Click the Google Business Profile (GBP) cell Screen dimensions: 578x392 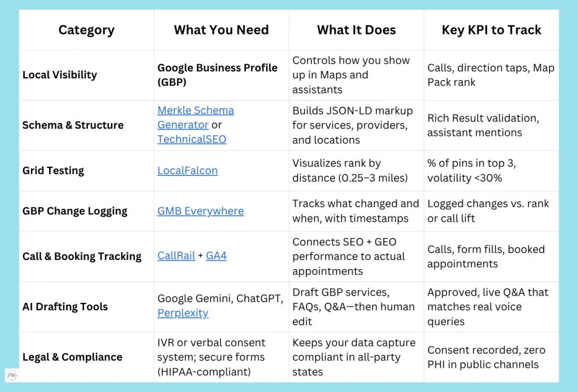217,74
